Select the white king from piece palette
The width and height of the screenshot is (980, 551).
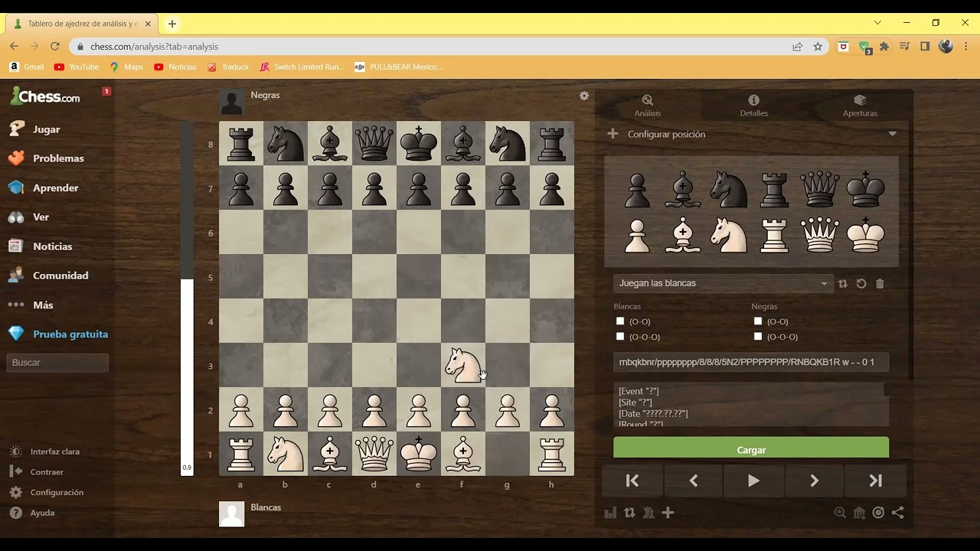coord(865,235)
